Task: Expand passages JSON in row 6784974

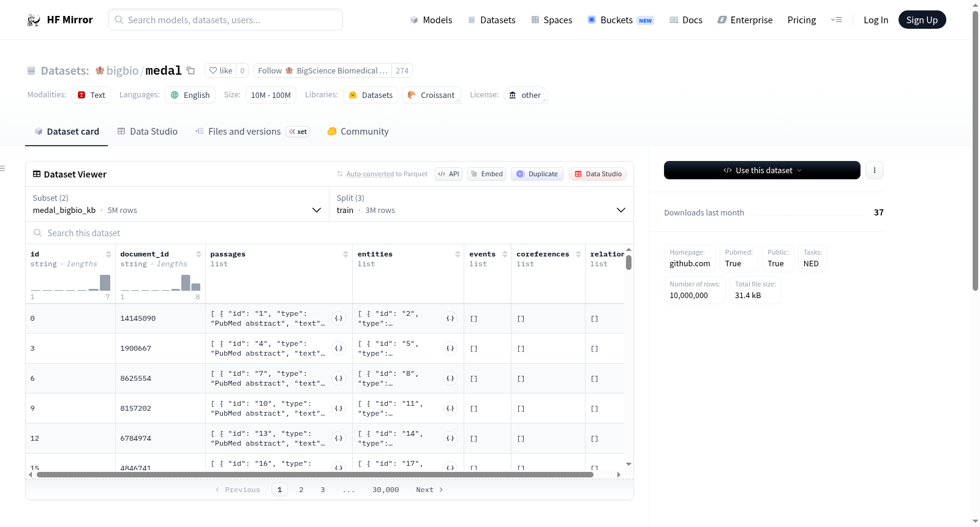Action: (339, 438)
